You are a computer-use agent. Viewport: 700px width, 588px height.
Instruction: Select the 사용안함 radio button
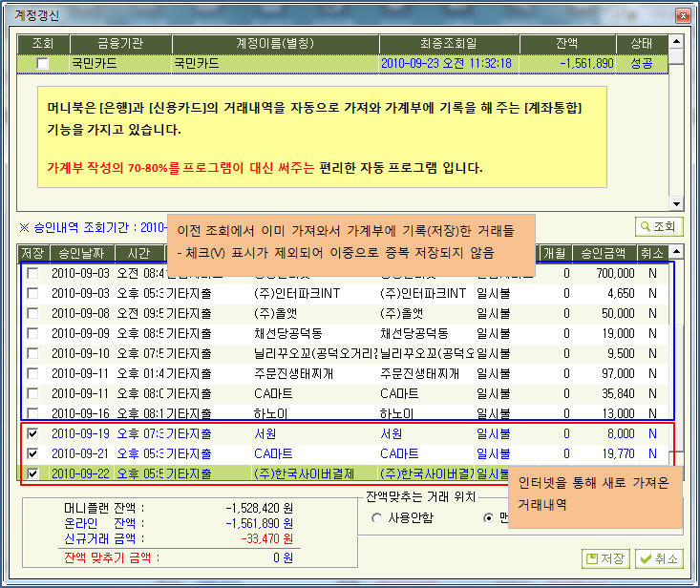pos(375,518)
